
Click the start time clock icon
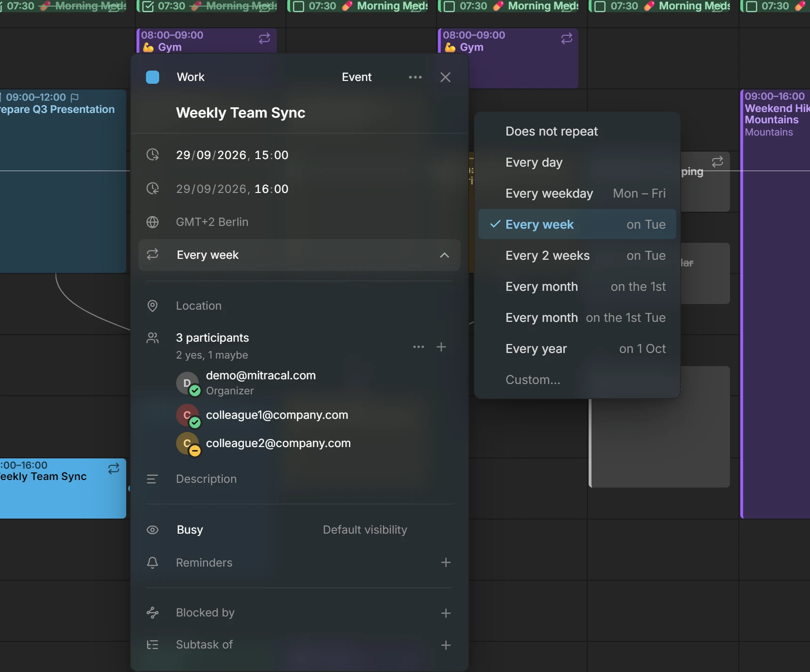(x=153, y=155)
